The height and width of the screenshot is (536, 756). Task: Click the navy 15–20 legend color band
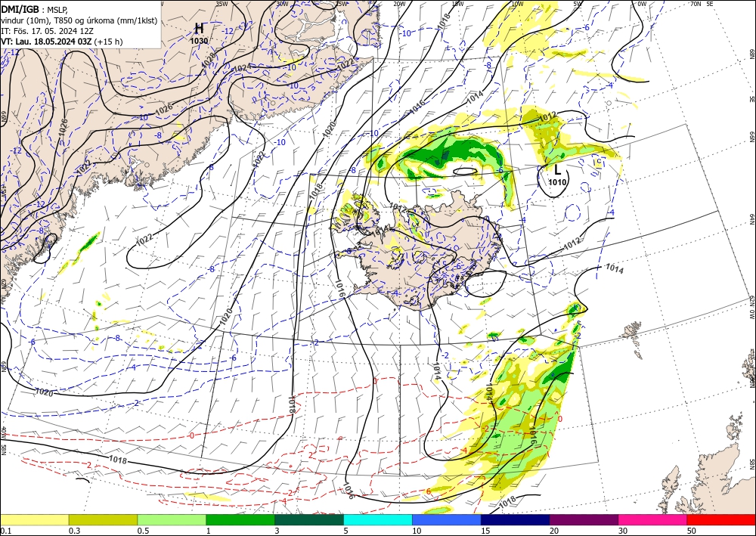coord(516,519)
